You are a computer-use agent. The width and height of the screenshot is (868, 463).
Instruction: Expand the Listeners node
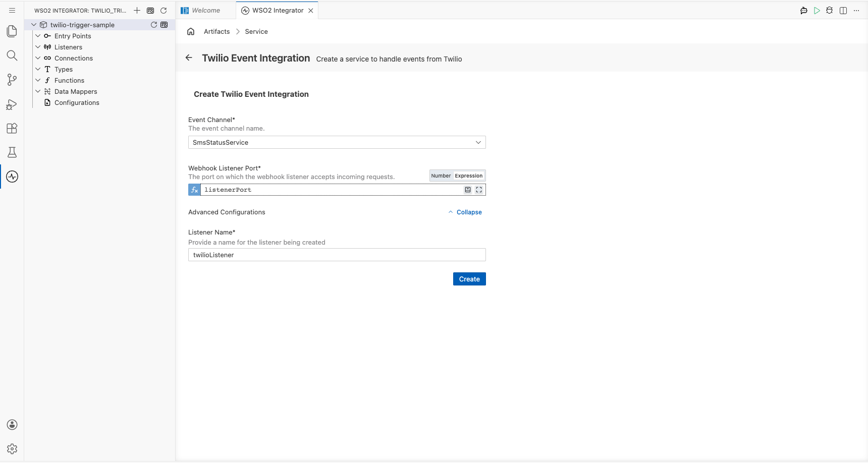pyautogui.click(x=38, y=47)
